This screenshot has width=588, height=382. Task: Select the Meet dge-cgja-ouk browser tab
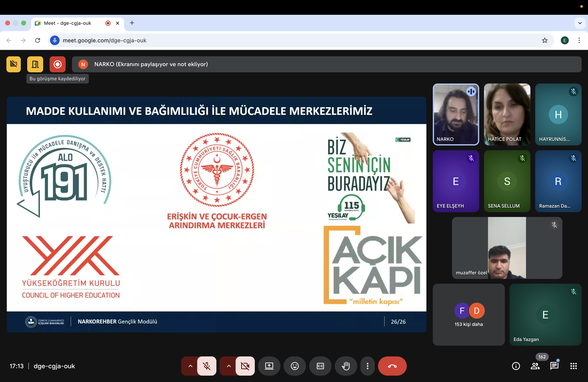(x=68, y=23)
